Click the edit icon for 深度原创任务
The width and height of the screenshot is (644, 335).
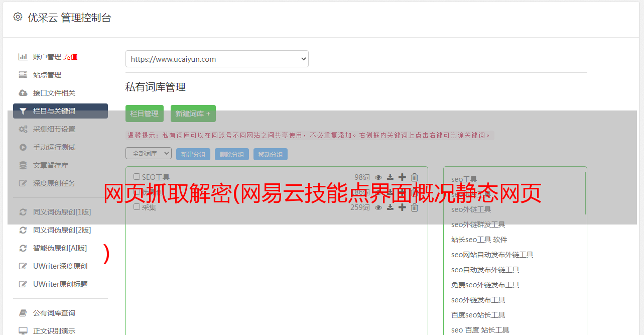click(23, 183)
